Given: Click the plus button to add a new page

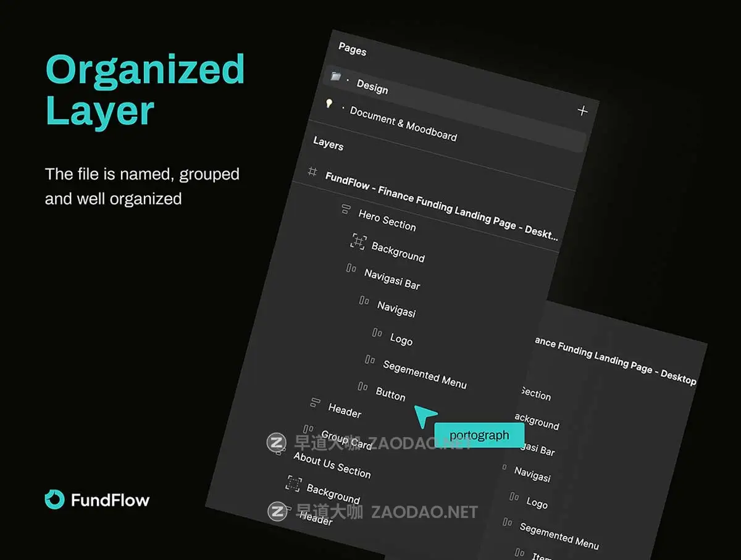Looking at the screenshot, I should coord(582,110).
